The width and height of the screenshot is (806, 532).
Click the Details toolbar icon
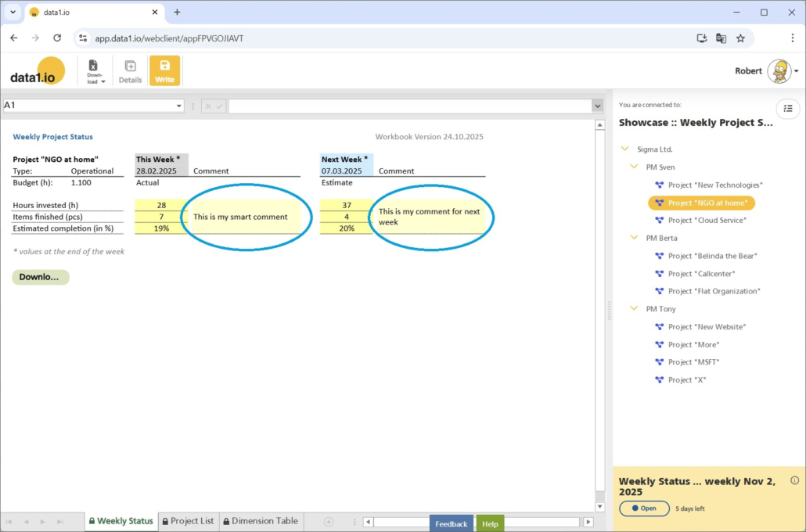pos(130,70)
